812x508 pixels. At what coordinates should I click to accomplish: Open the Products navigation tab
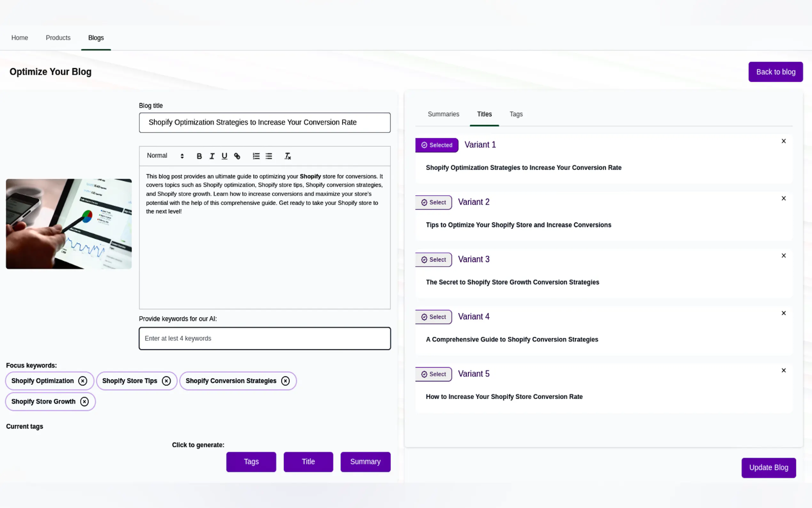58,38
